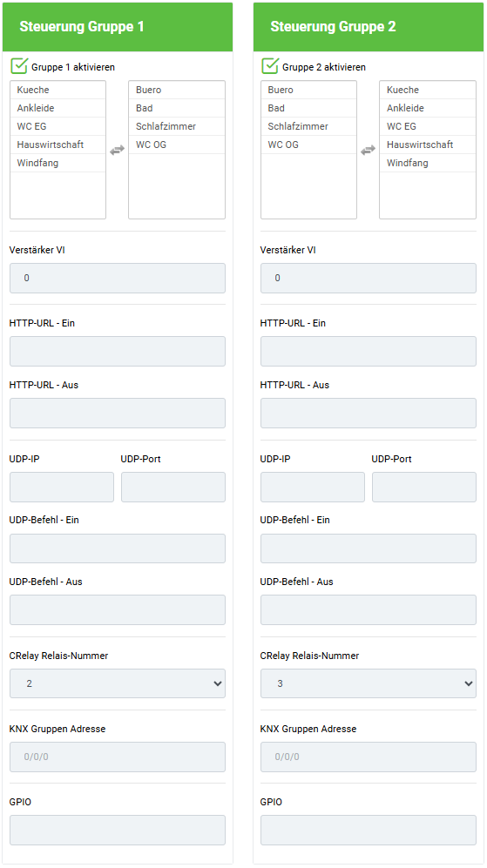Toggle the Gruppe 2 aktivieren checkbox
487x868 pixels.
point(270,66)
